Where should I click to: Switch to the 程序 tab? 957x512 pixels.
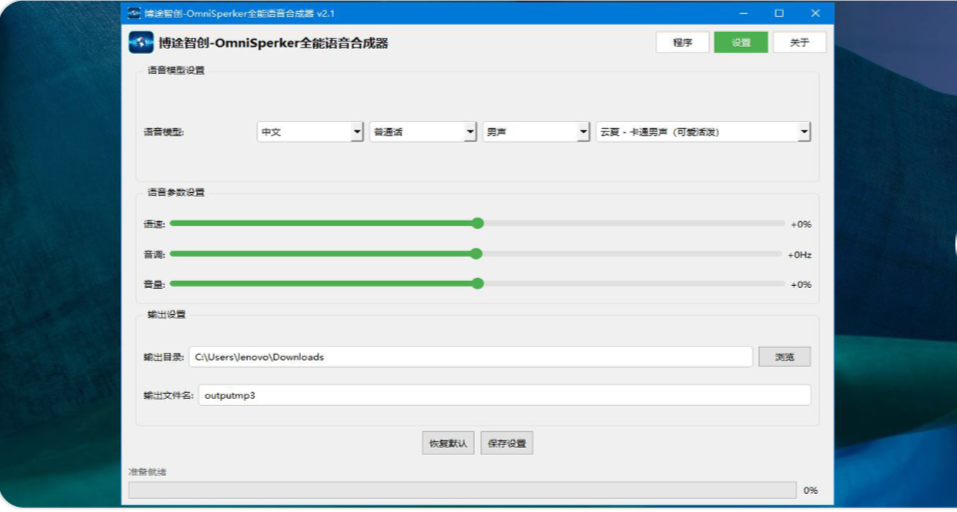[x=682, y=42]
